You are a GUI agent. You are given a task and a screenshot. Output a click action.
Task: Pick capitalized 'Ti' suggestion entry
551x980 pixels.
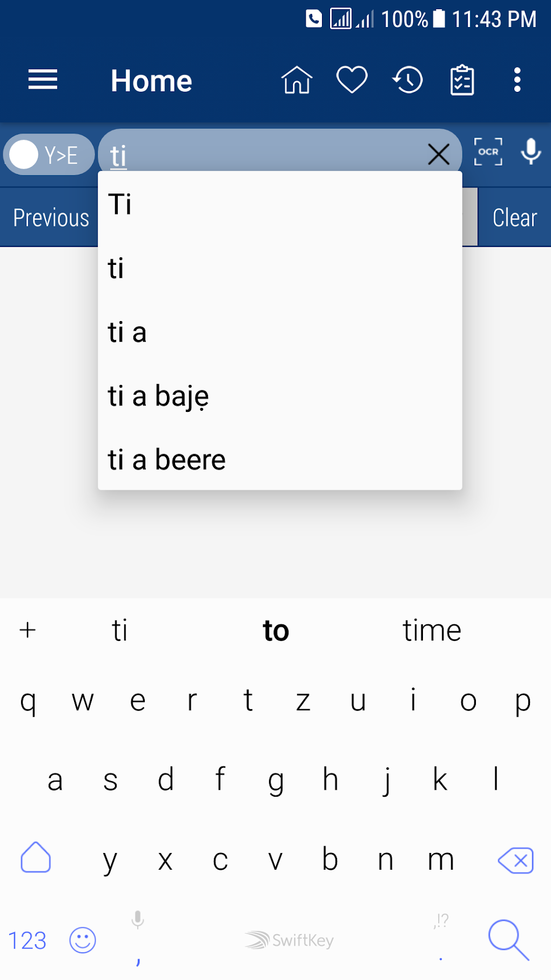120,204
